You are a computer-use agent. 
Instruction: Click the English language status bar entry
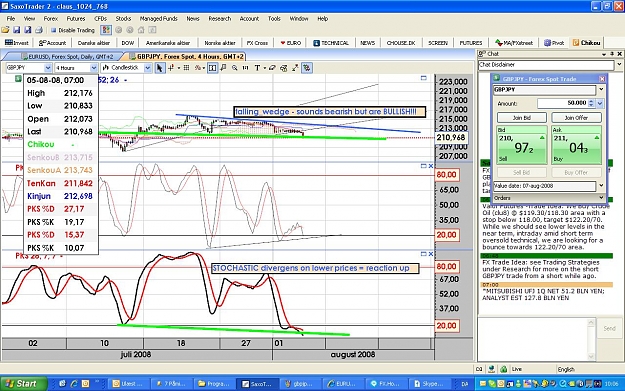click(x=566, y=369)
